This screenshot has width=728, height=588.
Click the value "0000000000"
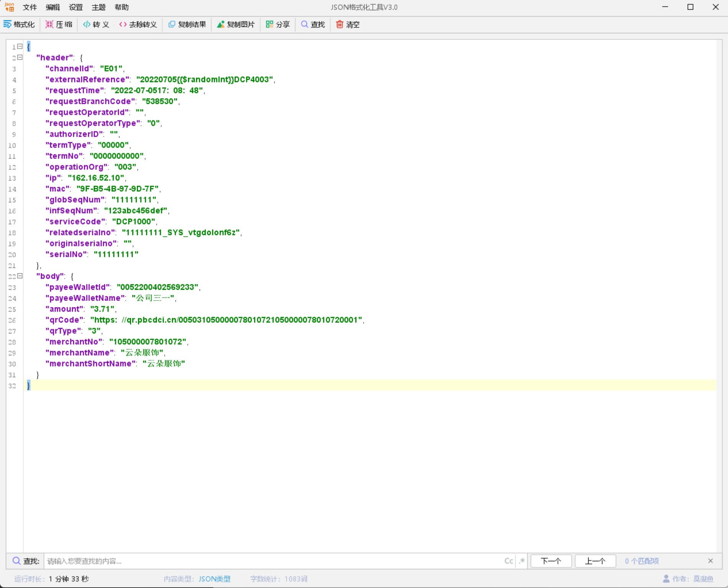point(117,156)
